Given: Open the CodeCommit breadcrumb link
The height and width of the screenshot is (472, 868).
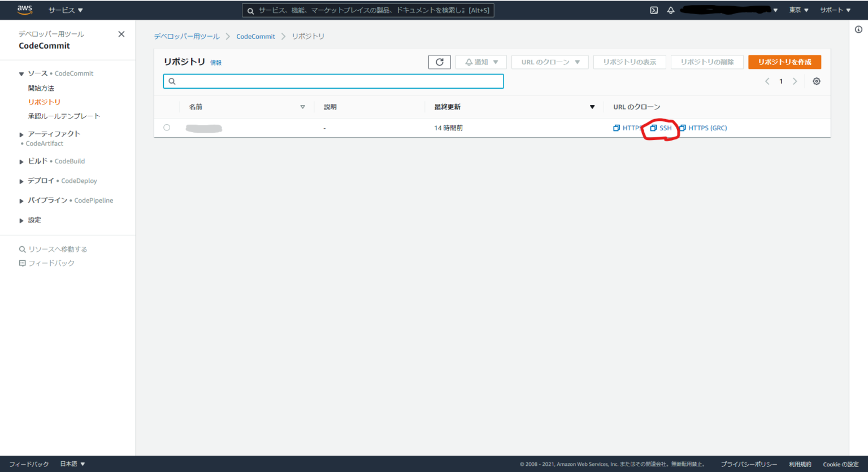Looking at the screenshot, I should tap(255, 36).
